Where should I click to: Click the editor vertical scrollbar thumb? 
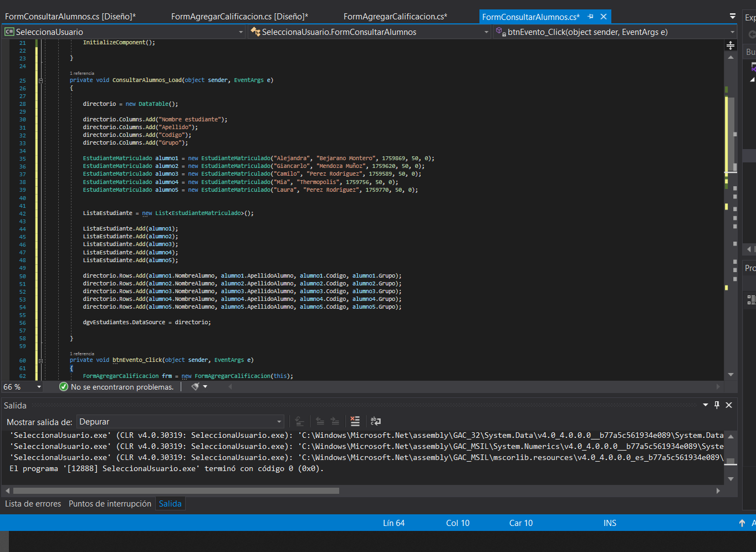click(731, 135)
